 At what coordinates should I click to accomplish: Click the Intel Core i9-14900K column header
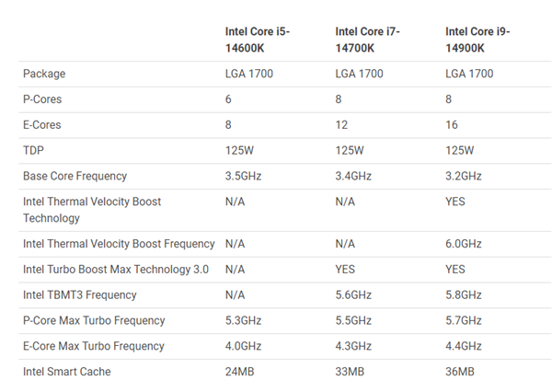point(478,39)
